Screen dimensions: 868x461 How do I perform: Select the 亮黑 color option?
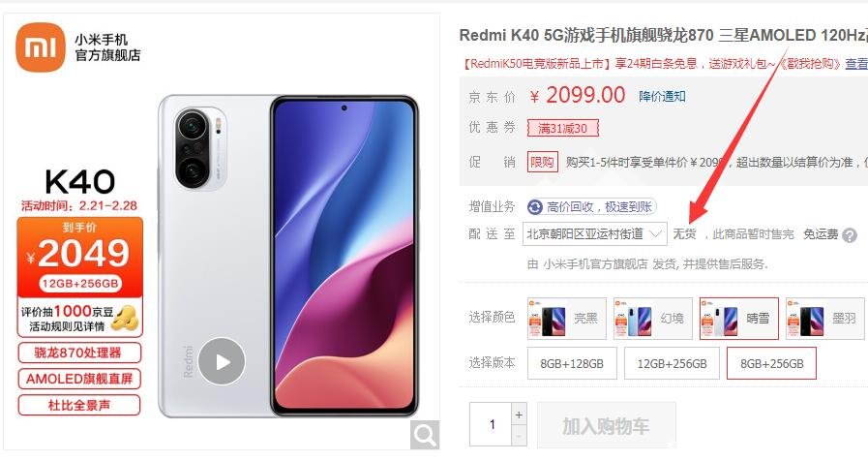tap(567, 318)
